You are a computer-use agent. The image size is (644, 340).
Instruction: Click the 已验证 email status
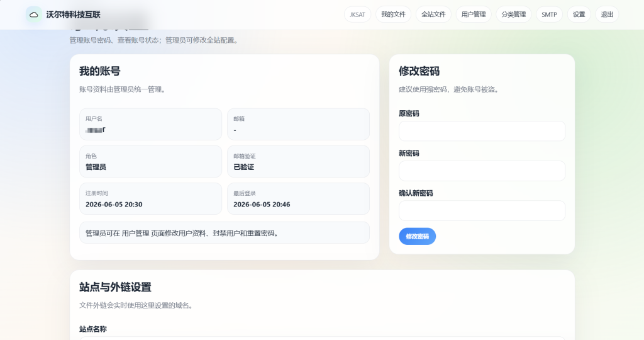coord(243,167)
